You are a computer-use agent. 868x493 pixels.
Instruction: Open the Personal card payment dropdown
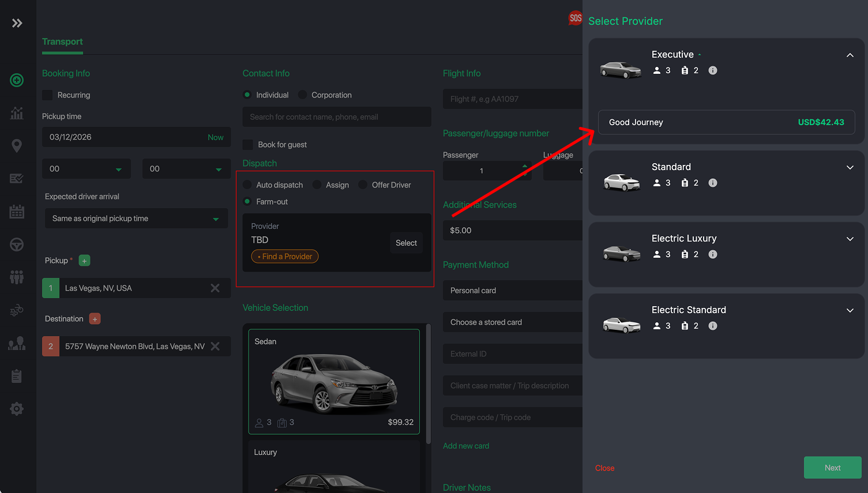[512, 291]
